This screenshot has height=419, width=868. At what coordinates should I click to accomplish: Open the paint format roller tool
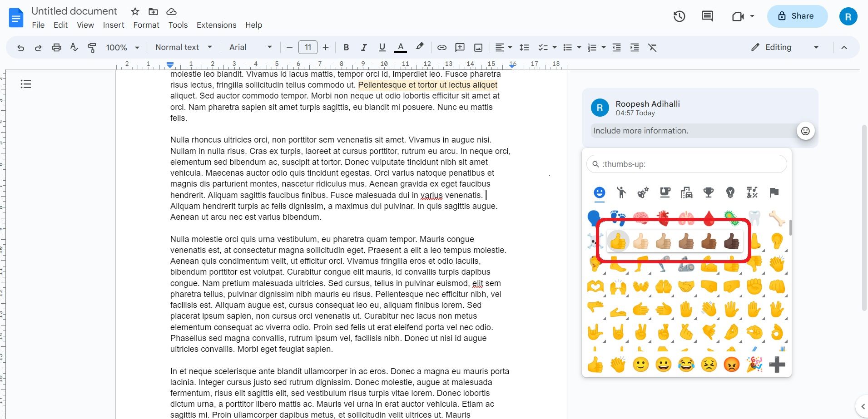92,47
